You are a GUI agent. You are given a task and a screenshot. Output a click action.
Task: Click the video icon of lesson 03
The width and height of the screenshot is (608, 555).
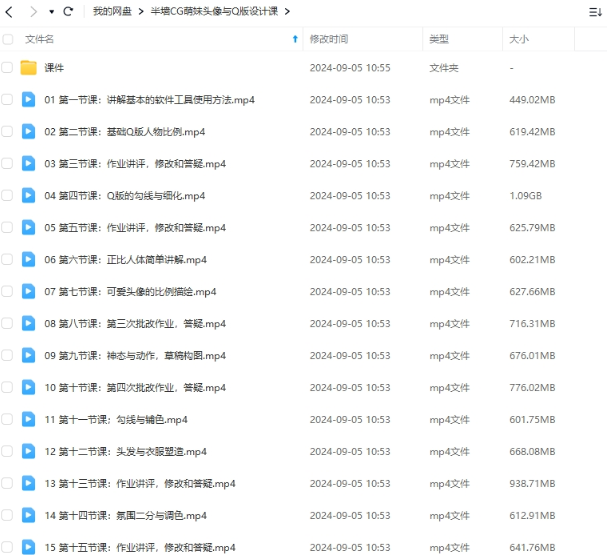click(28, 164)
